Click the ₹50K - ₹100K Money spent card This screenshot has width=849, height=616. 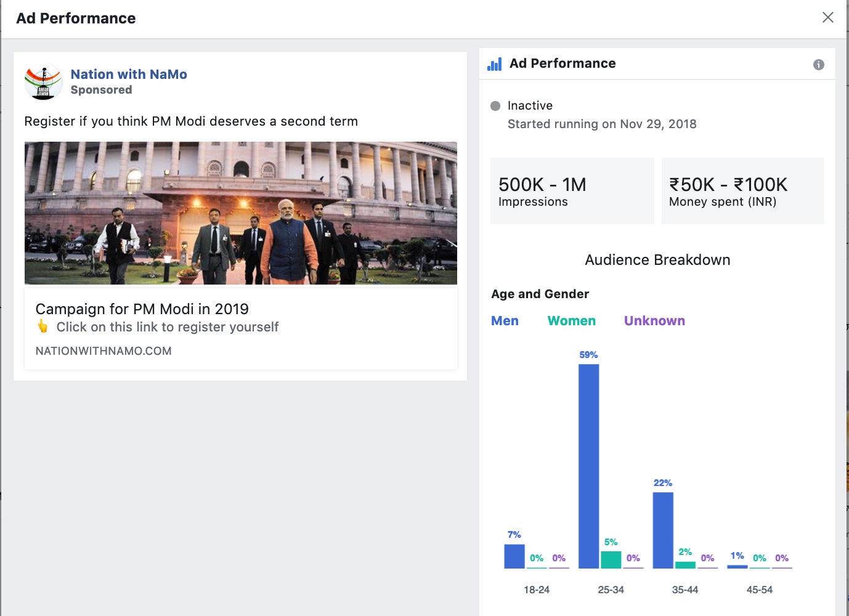pyautogui.click(x=742, y=191)
